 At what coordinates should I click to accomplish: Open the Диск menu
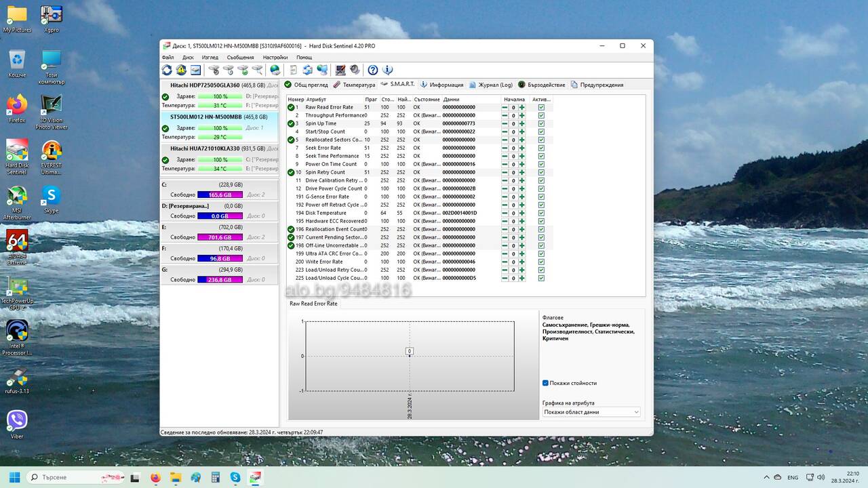pyautogui.click(x=188, y=58)
